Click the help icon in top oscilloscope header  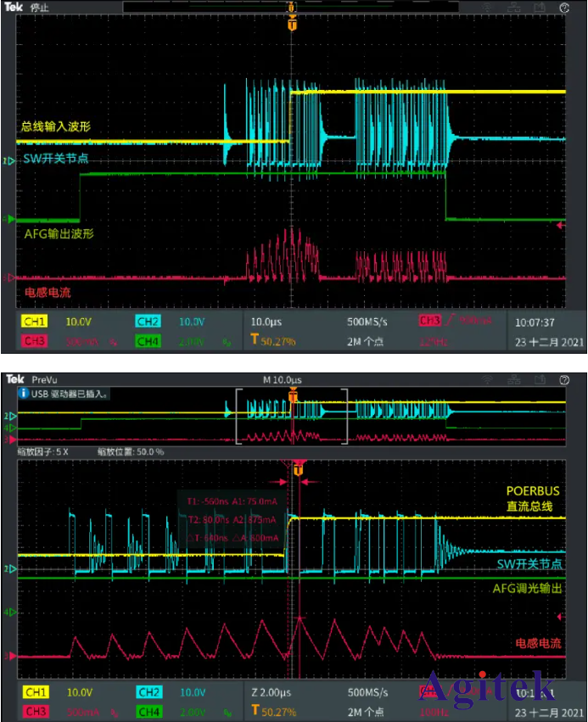tap(563, 7)
